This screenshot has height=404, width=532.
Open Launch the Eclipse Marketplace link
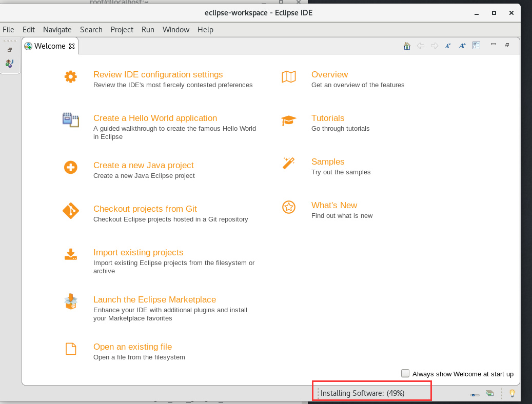coord(154,299)
